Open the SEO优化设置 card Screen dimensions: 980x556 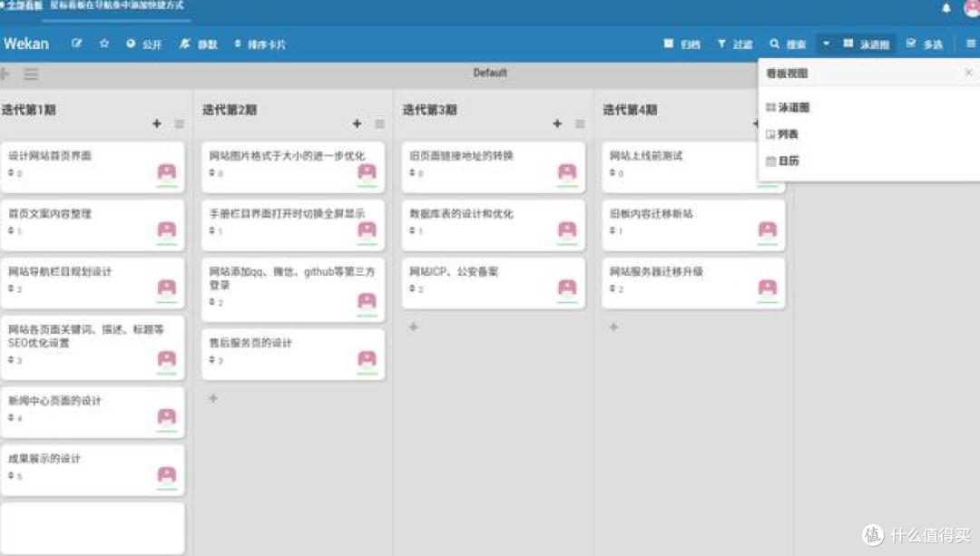93,347
